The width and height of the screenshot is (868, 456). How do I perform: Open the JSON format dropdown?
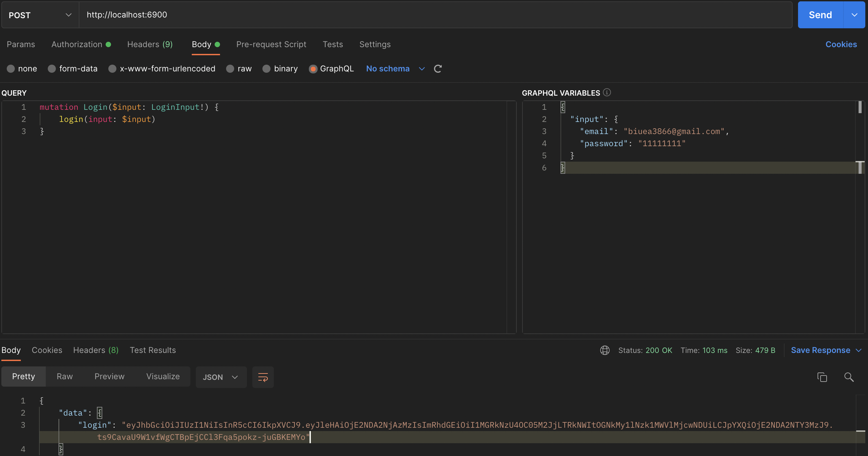221,377
